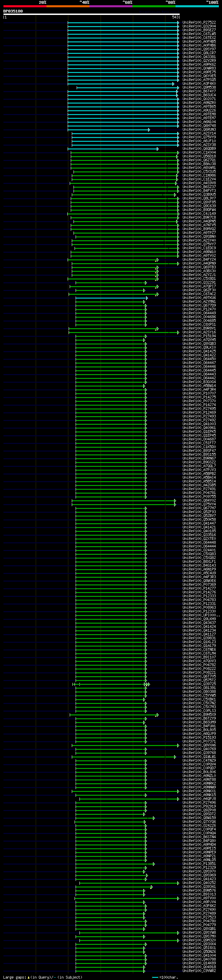This screenshot has width=222, height=980.
Task: Open UniRef100_Q40252 hit label
Action: tap(199, 883)
